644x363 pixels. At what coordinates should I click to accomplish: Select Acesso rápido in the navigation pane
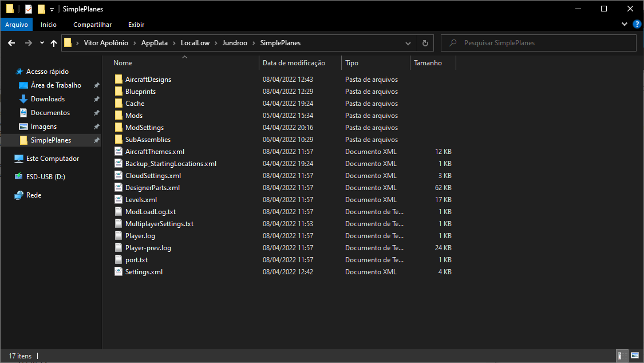pyautogui.click(x=48, y=72)
